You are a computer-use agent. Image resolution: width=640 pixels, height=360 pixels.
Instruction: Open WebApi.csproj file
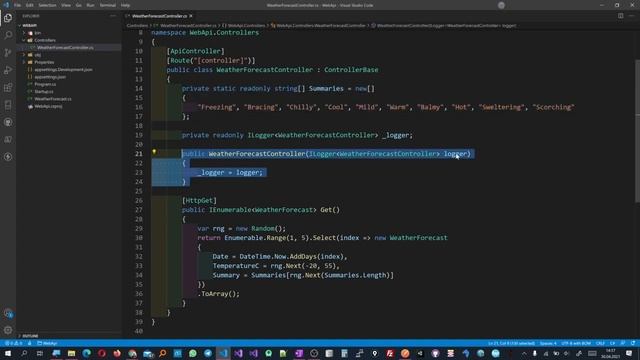coord(48,107)
